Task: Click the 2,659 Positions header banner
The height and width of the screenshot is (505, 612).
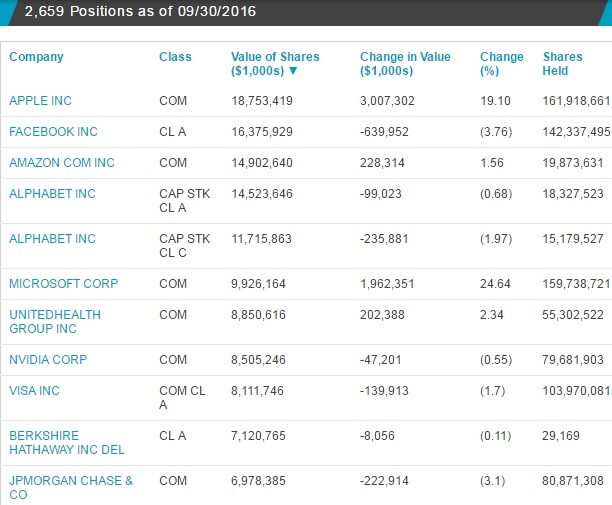Action: point(306,12)
